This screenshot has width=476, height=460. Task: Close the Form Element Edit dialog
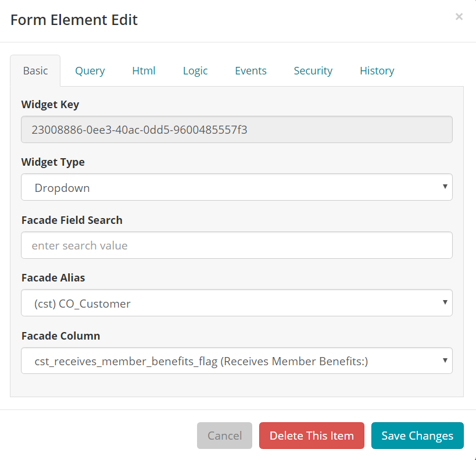(459, 17)
